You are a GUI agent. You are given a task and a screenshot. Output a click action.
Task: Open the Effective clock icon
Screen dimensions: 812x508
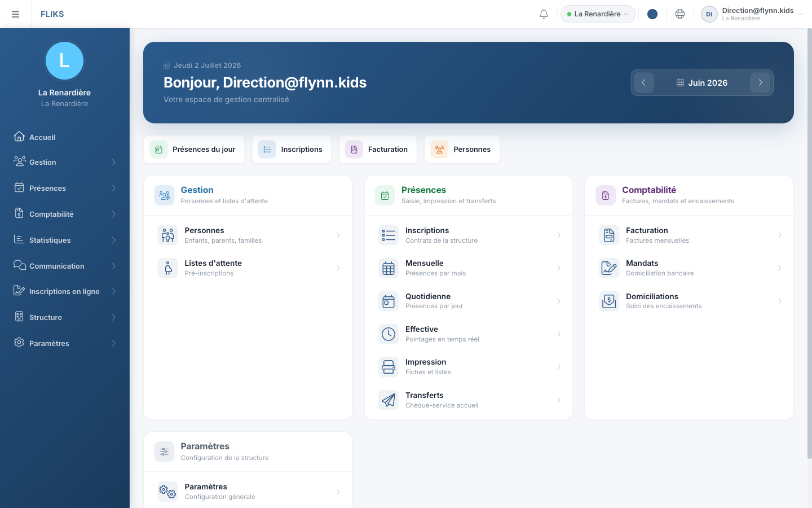pyautogui.click(x=389, y=334)
